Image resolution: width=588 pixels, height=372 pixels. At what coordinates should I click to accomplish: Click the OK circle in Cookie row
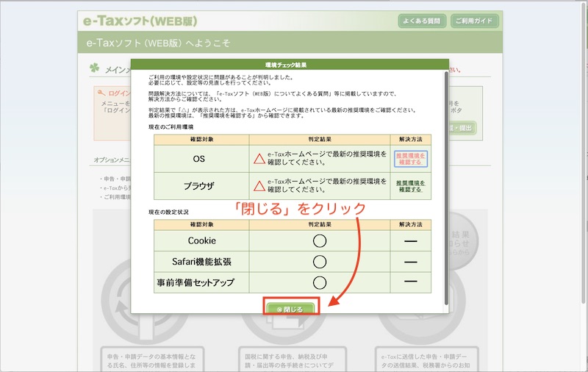[320, 240]
